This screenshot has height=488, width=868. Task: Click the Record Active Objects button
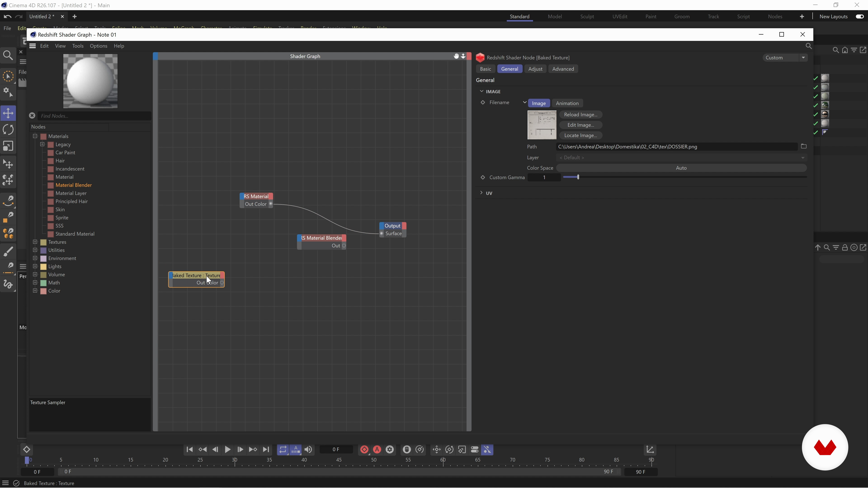click(364, 450)
